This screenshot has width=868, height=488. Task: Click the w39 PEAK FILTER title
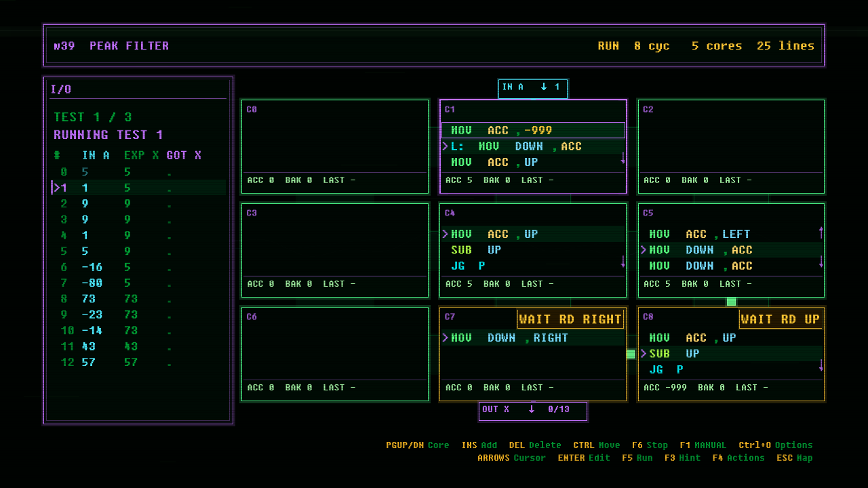coord(112,46)
